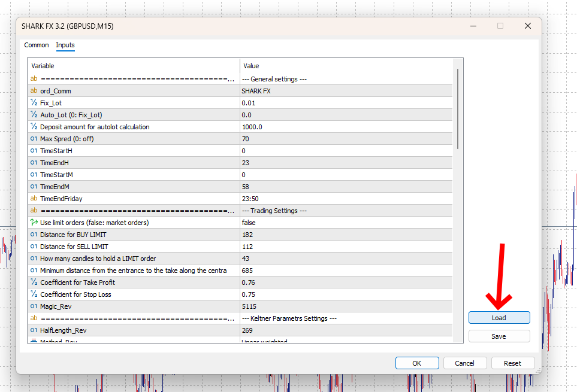577x392 pixels.
Task: Edit the TimeEndH value 23
Action: pyautogui.click(x=346, y=163)
